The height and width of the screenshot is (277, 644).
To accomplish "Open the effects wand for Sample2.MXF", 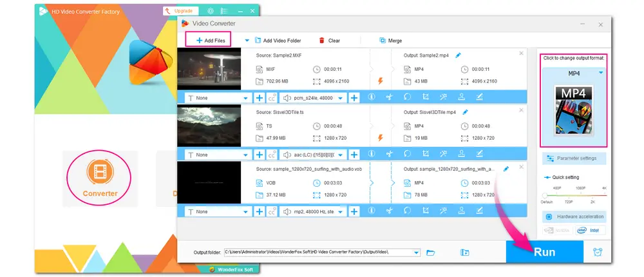I will (x=443, y=98).
